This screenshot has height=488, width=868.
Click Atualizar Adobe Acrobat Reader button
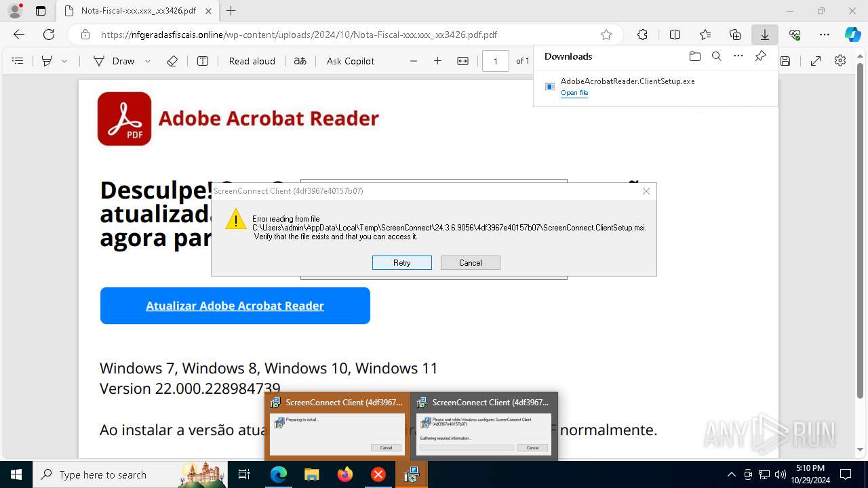235,306
